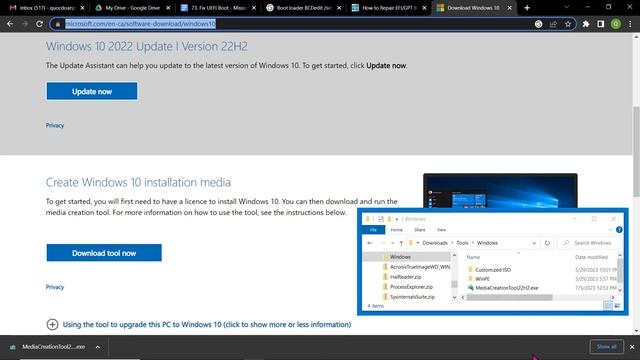Open the tab search chevron in Chrome
Viewport: 640px width, 360px height.
coord(567,7)
